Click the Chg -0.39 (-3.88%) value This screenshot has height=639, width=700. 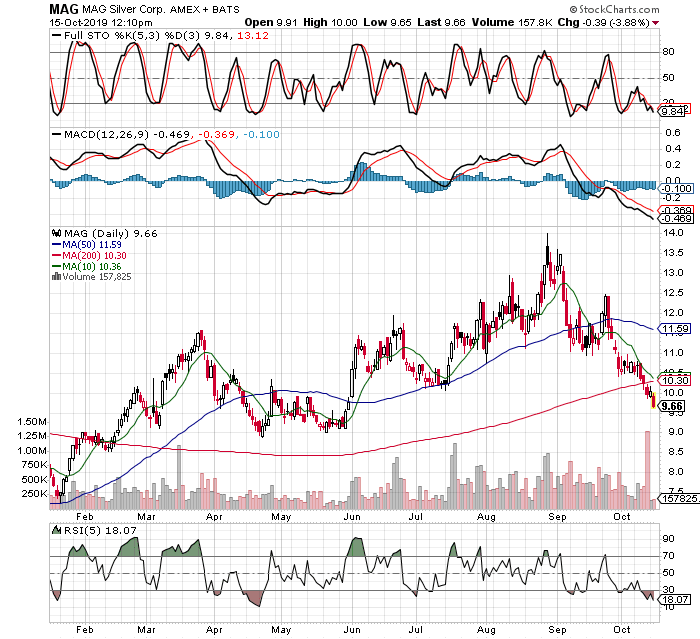point(604,22)
